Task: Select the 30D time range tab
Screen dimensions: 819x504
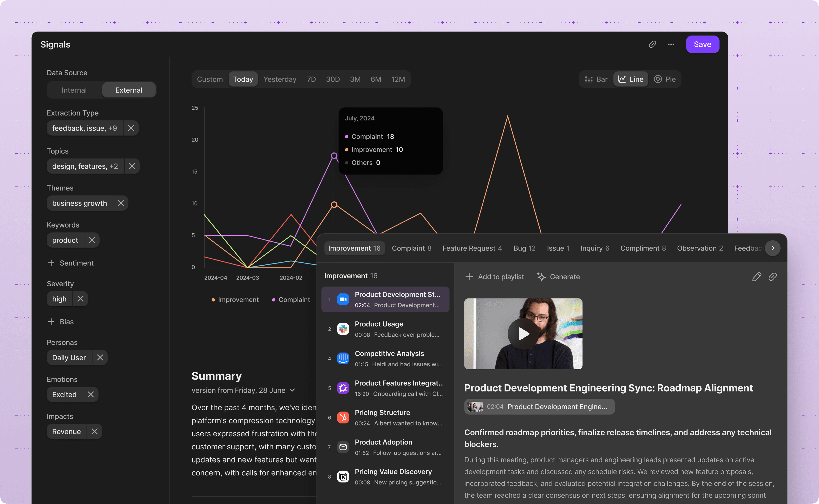Action: point(333,79)
